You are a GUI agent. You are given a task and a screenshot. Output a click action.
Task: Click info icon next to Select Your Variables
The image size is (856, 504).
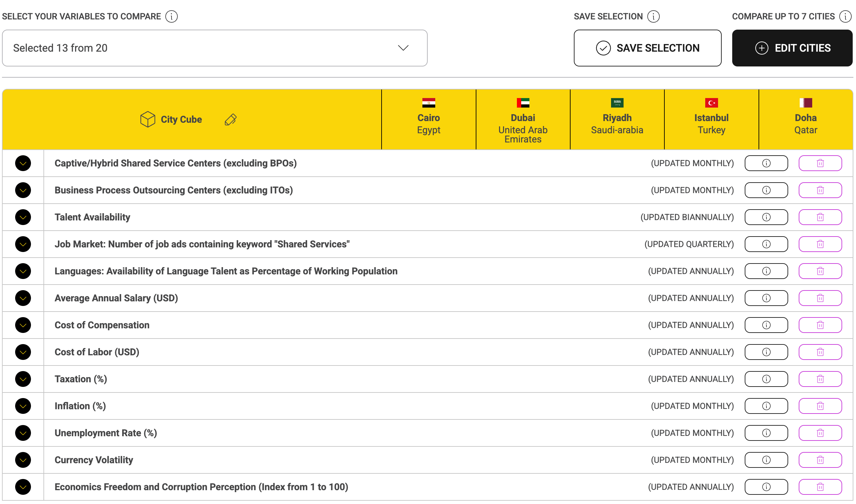point(172,16)
